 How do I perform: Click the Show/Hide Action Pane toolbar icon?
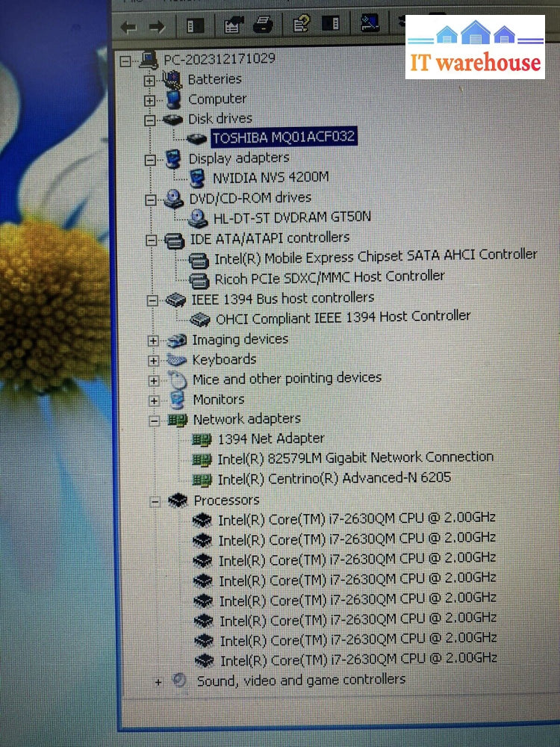(x=331, y=25)
